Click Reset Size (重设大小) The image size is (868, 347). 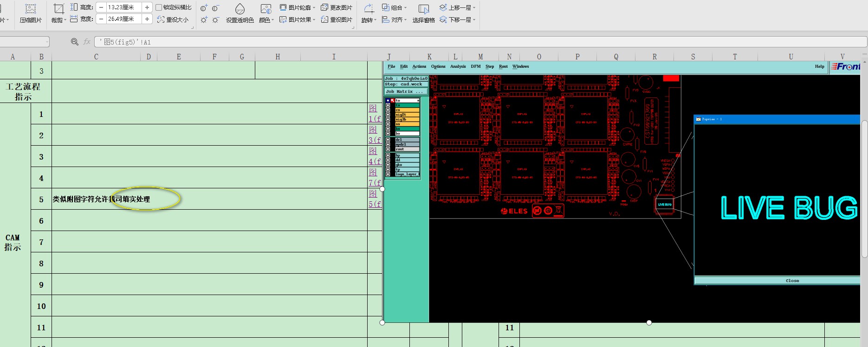(x=173, y=19)
